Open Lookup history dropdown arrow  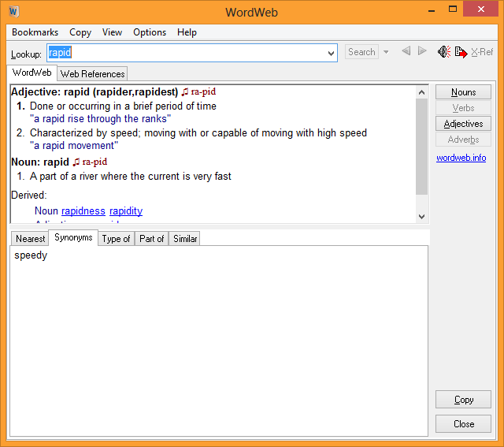pos(331,54)
